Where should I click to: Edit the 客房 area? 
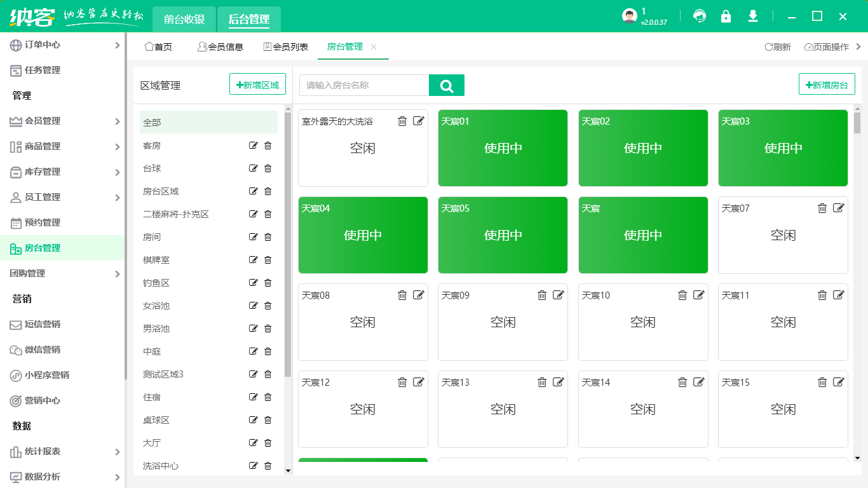point(254,146)
